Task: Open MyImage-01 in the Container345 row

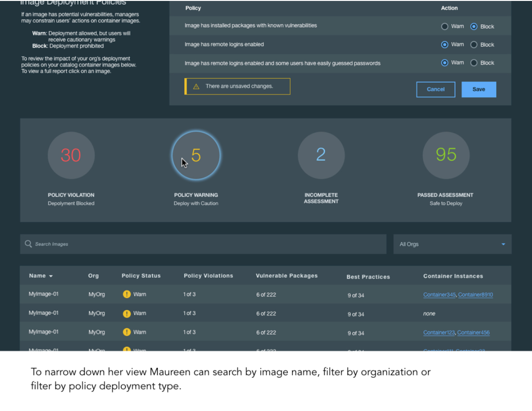Action: [x=43, y=294]
